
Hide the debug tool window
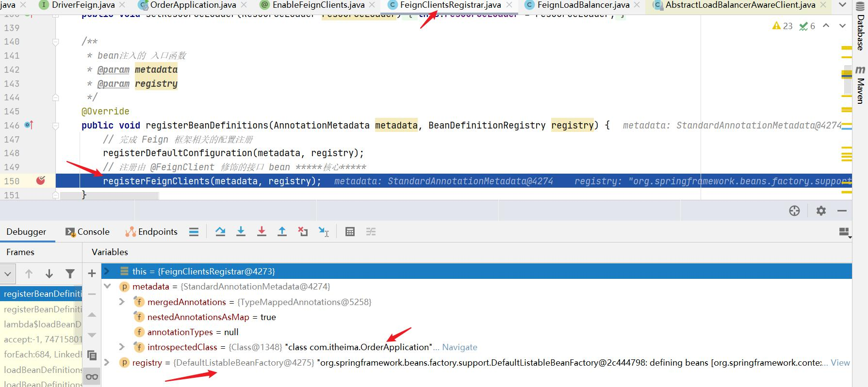pos(842,210)
